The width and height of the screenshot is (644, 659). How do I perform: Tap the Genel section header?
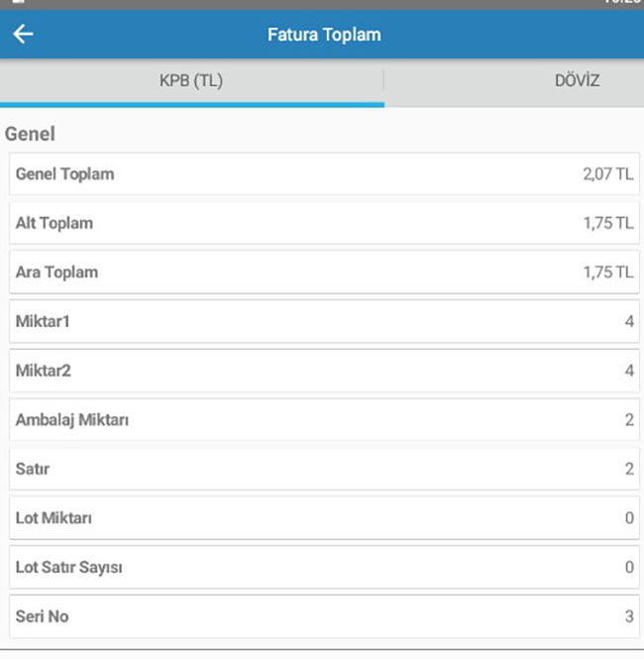point(30,134)
